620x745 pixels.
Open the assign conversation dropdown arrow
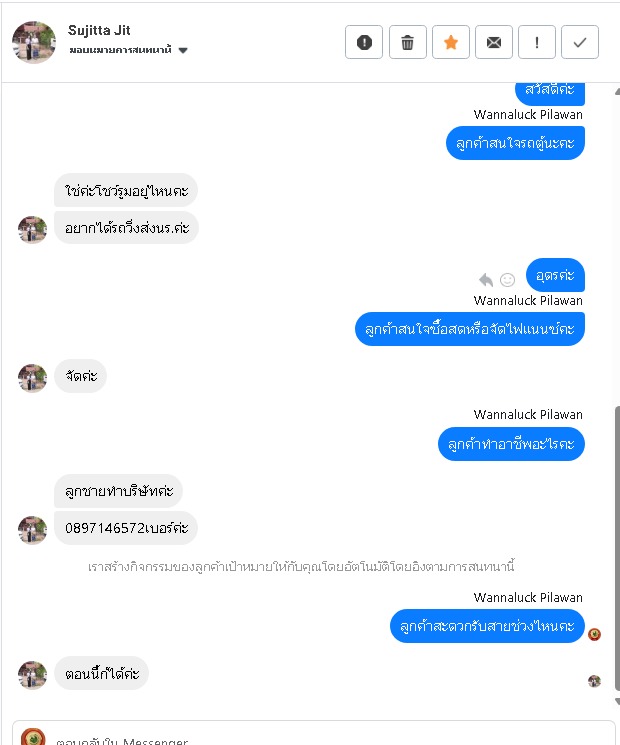click(x=183, y=50)
